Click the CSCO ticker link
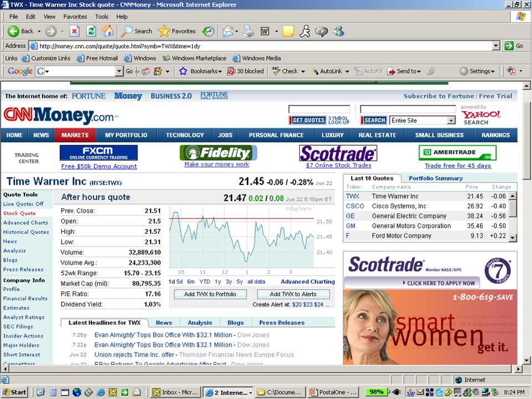Screen dimensions: 532x399 [355, 206]
